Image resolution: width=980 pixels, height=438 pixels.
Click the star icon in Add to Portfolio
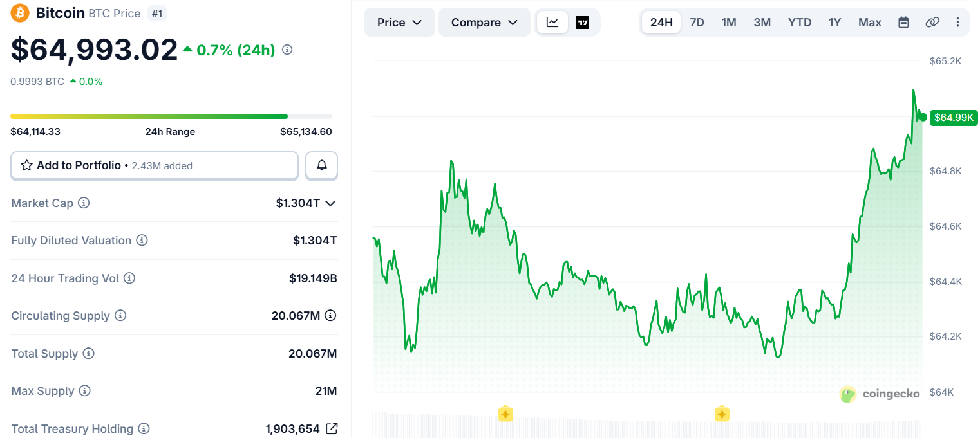tap(27, 165)
